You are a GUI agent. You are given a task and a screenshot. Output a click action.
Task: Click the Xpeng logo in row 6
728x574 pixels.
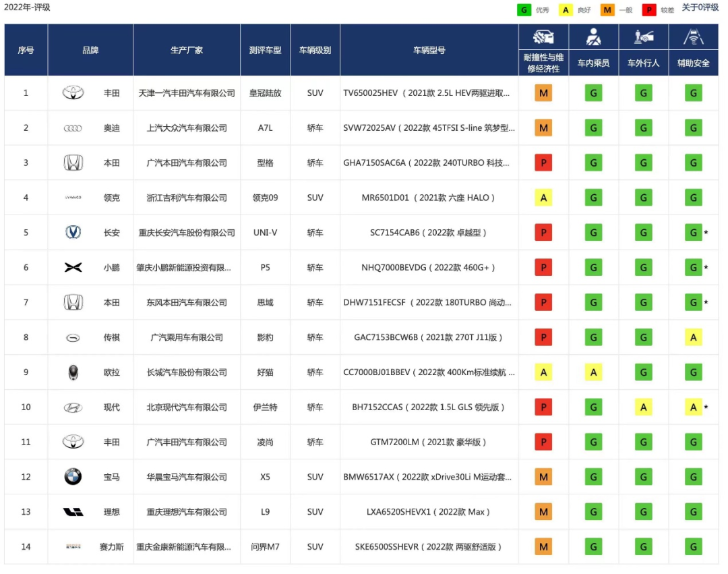click(73, 268)
